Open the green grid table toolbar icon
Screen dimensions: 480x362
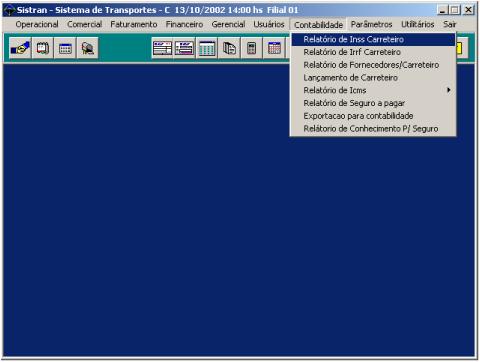point(207,48)
